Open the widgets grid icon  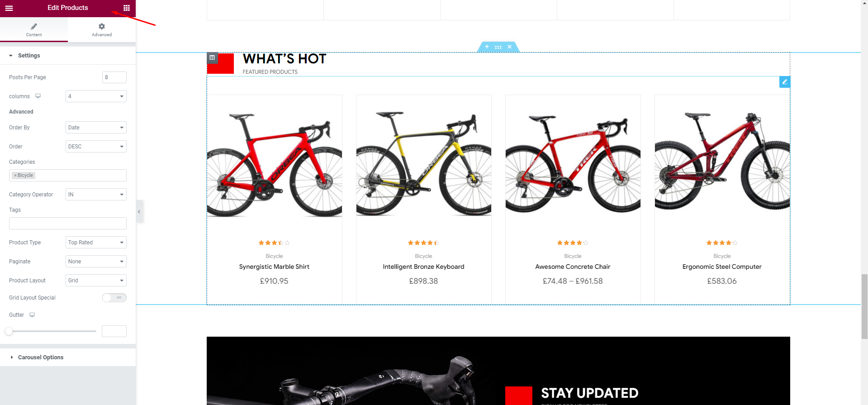pos(127,8)
